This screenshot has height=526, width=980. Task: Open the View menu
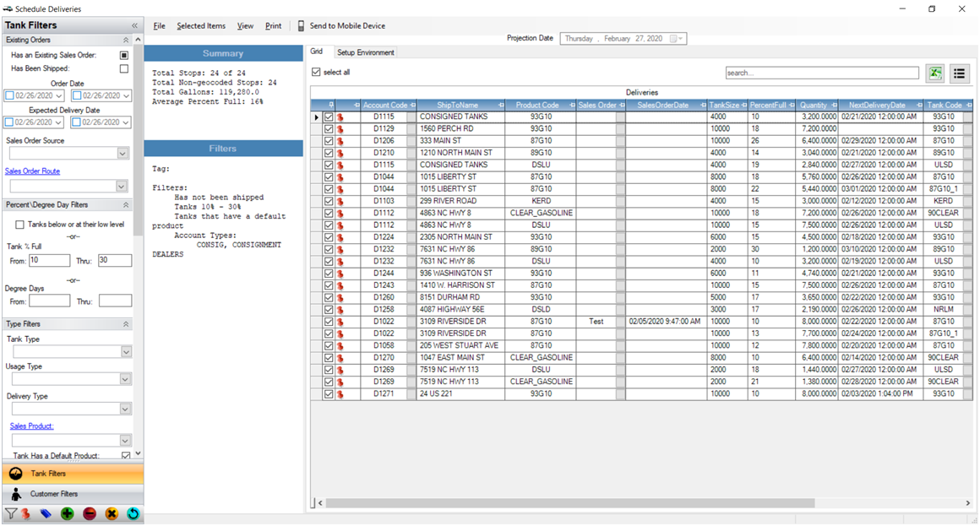click(245, 25)
